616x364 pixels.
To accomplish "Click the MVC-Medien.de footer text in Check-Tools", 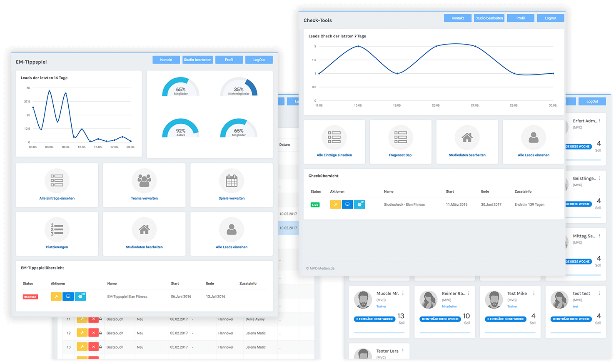I will (x=320, y=268).
